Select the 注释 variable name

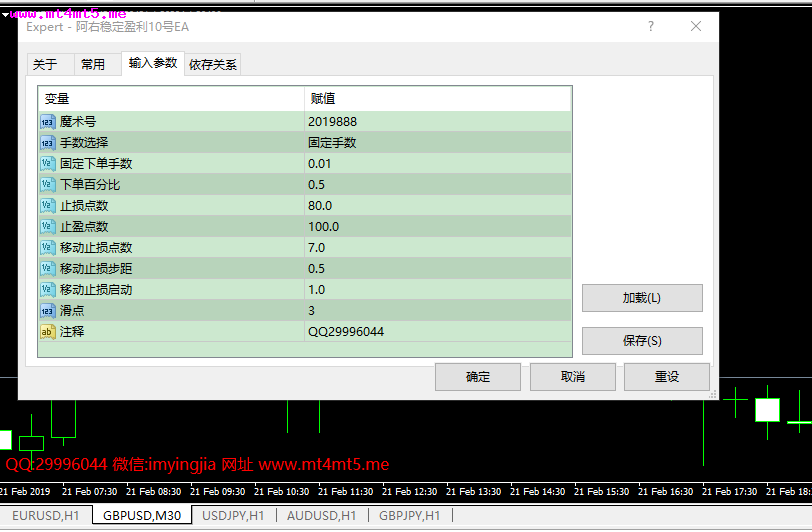point(72,332)
